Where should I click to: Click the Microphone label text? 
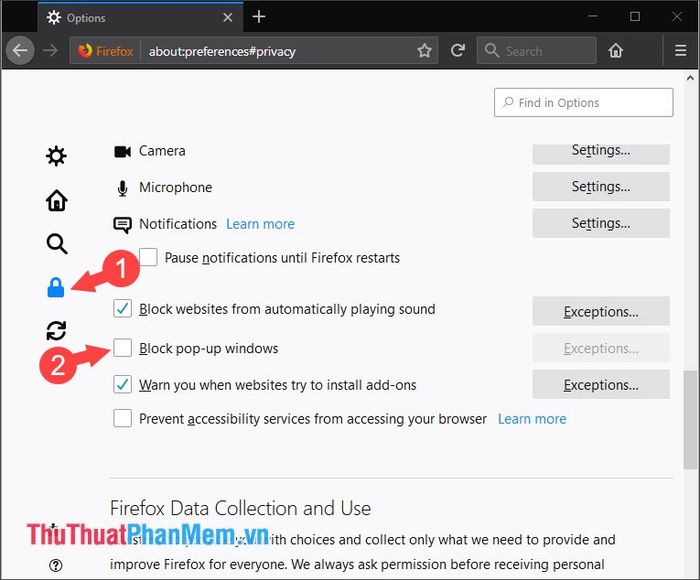click(x=175, y=188)
